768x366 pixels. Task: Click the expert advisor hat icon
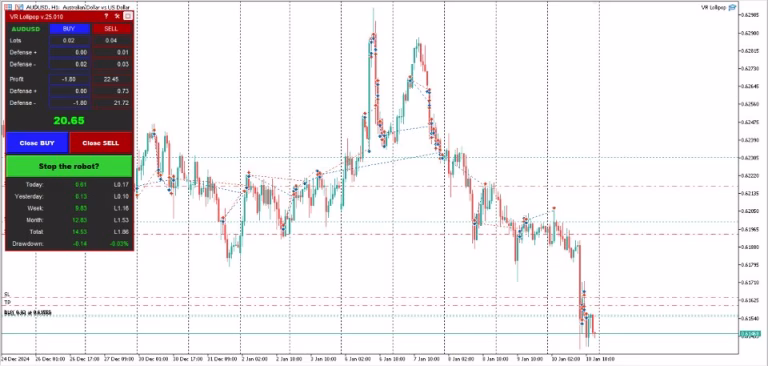732,7
